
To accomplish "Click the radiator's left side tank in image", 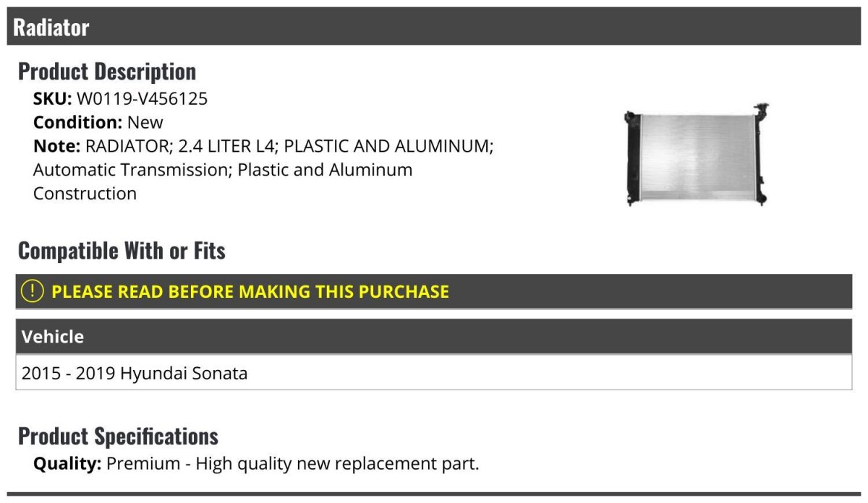I will (x=633, y=156).
